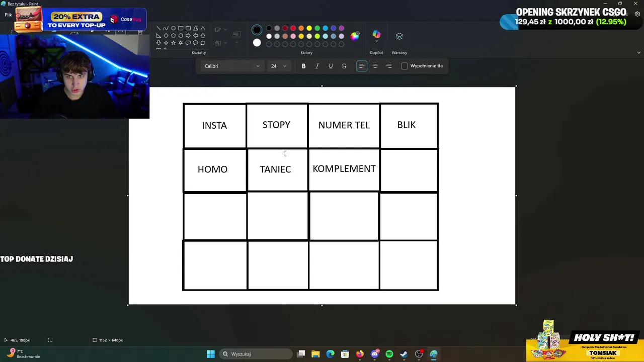Screen dimensions: 644x362
Task: Select the Down arrow shape
Action: tap(158, 43)
